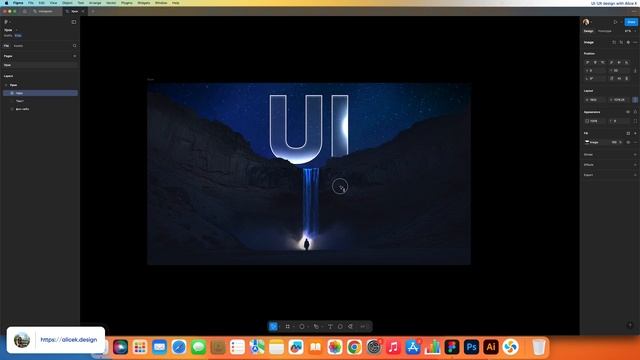Edit the corner radius field
Image resolution: width=640 pixels, height=360 pixels.
click(x=619, y=121)
